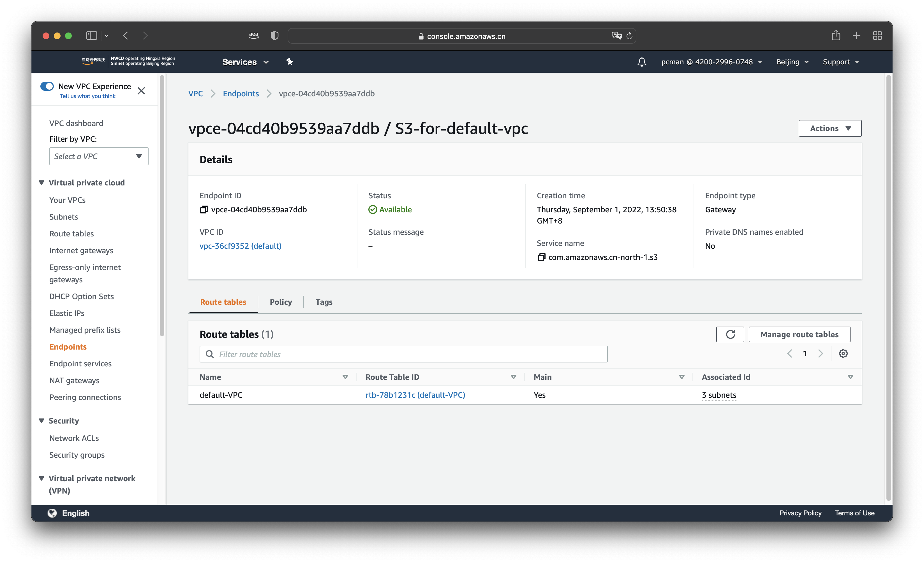Screen dimensions: 924x563
Task: Click the AWS China logo
Action: click(x=128, y=61)
